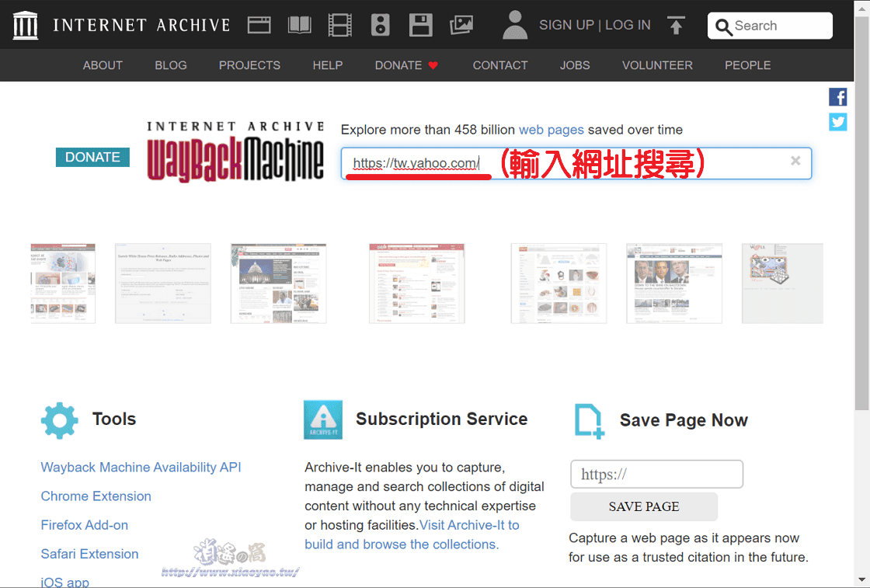Screen dimensions: 870x588
Task: Focus the Wayback Machine URL input field
Action: point(576,163)
